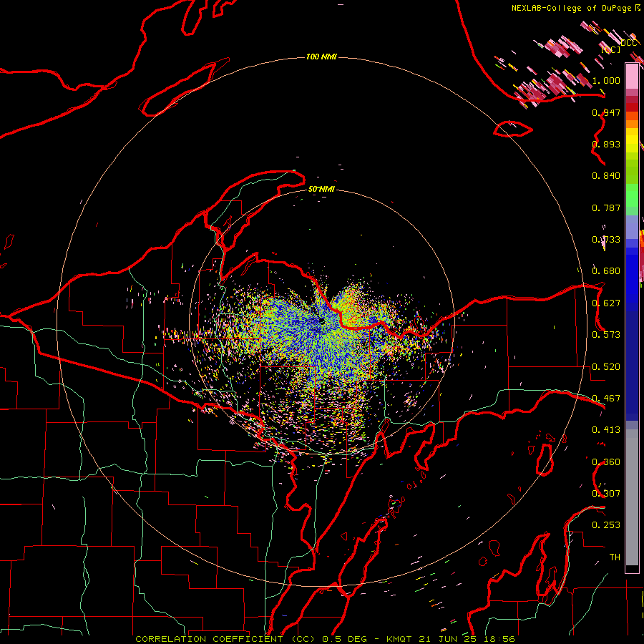This screenshot has width=644, height=644.
Task: Click the 50 NMI range ring label
Action: pos(321,189)
